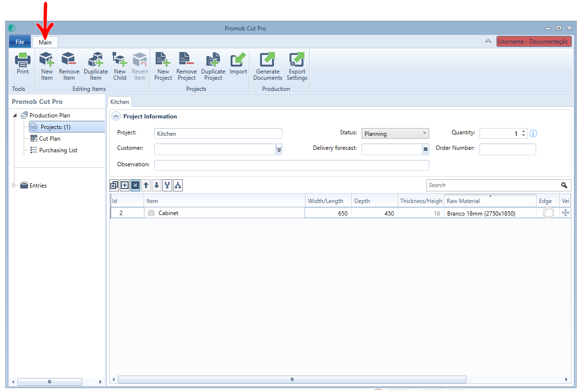Image resolution: width=582 pixels, height=392 pixels.
Task: Click the 650 width cell
Action: pyautogui.click(x=327, y=213)
